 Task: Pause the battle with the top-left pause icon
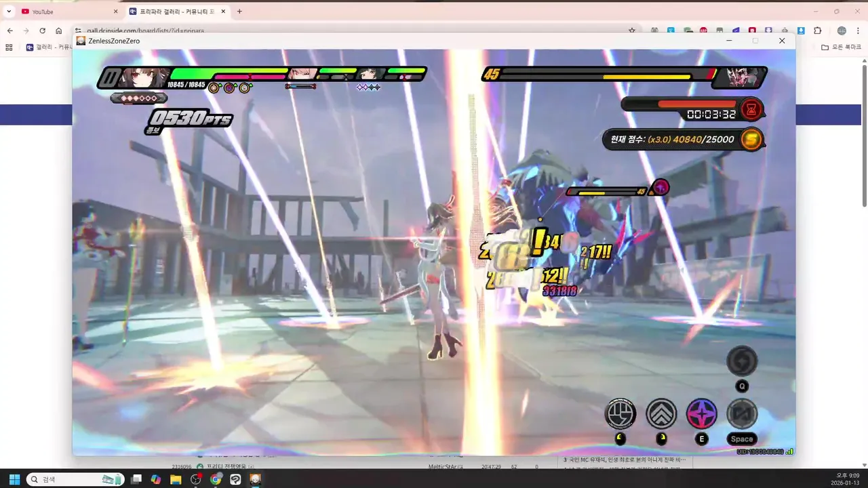tap(109, 78)
